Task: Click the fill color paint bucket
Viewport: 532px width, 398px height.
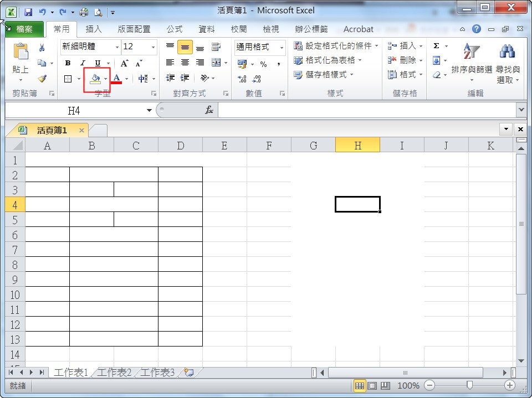Action: (95, 79)
